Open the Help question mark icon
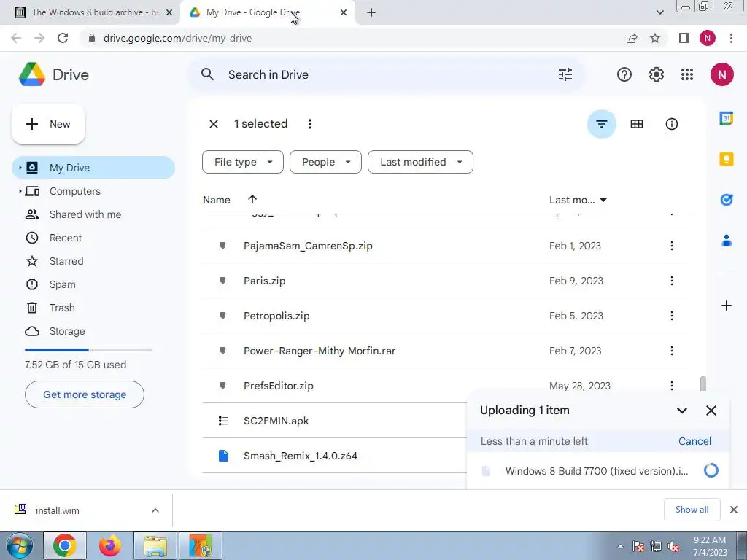 [x=624, y=74]
